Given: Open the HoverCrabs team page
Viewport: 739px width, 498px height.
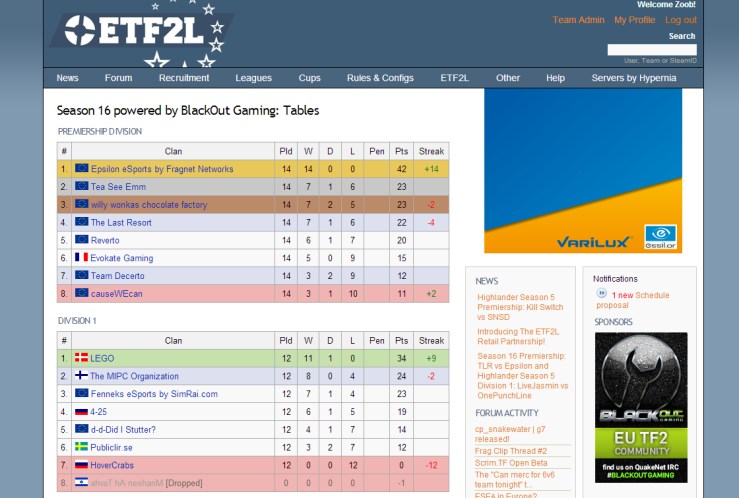Looking at the screenshot, I should coord(112,465).
